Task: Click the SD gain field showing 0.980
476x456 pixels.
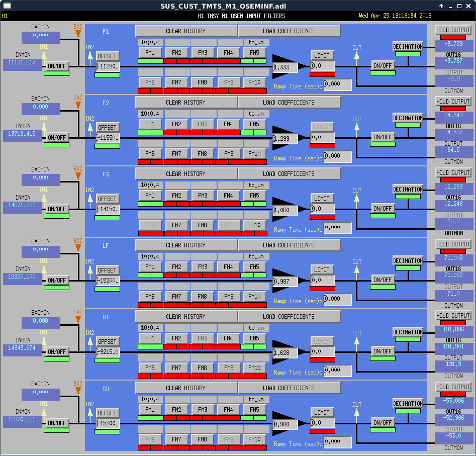Action: (285, 424)
